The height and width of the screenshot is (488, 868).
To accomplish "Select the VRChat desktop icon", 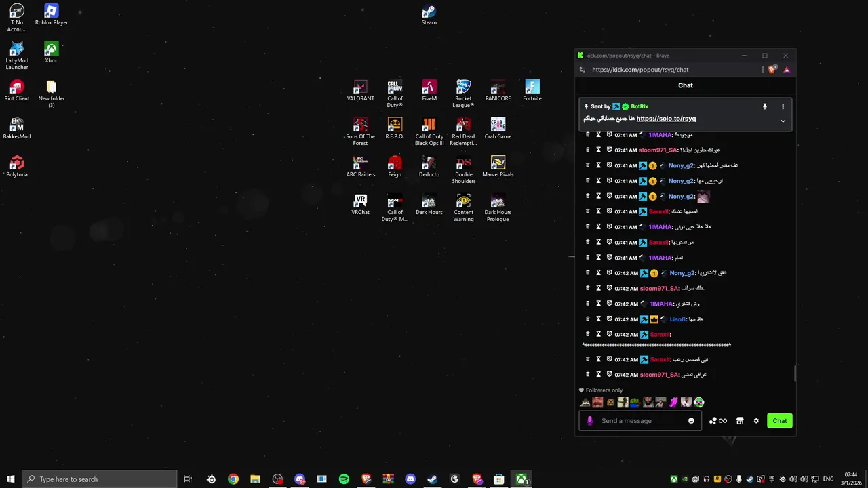I will tap(360, 205).
